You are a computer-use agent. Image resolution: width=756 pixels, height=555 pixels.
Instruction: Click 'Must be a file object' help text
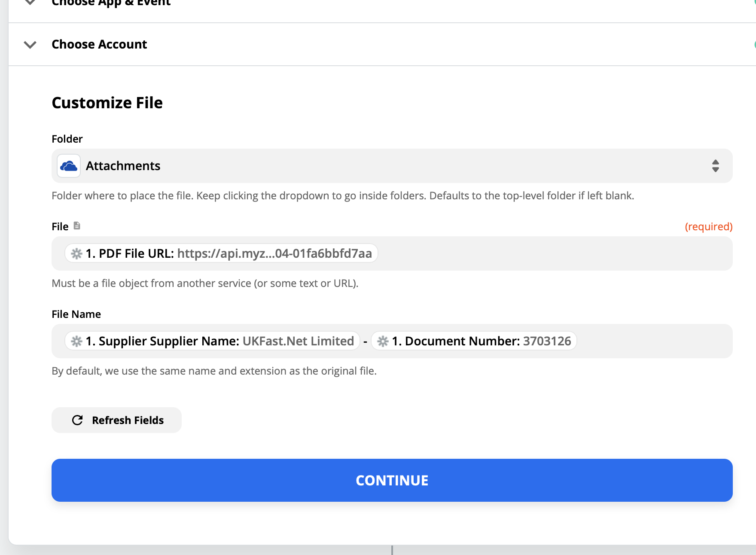[x=205, y=284]
